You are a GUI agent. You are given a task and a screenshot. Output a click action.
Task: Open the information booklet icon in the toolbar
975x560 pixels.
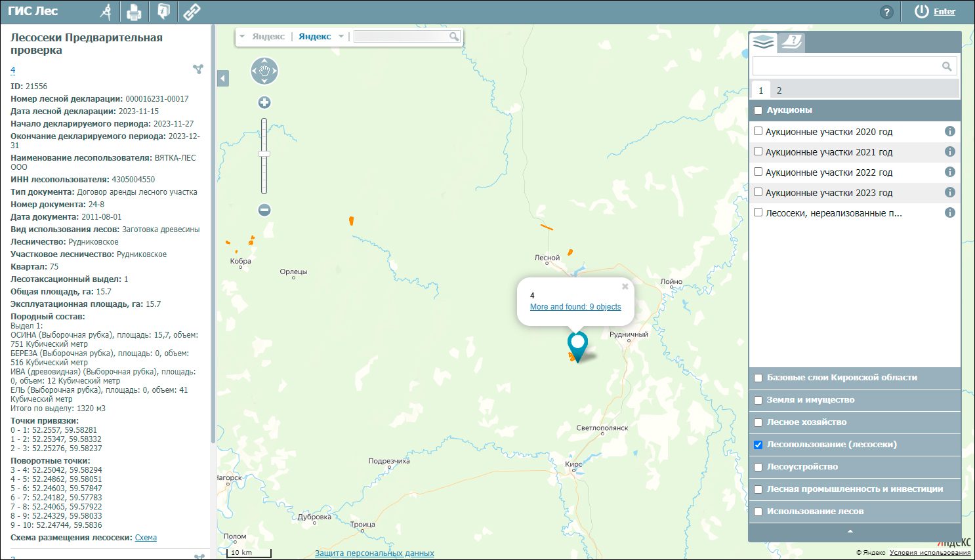coord(163,11)
